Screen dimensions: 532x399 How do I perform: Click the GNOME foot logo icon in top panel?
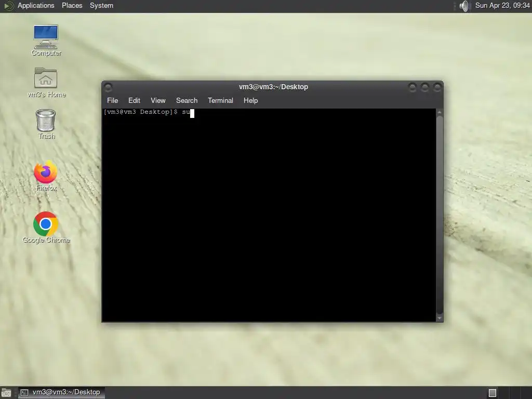(x=8, y=6)
